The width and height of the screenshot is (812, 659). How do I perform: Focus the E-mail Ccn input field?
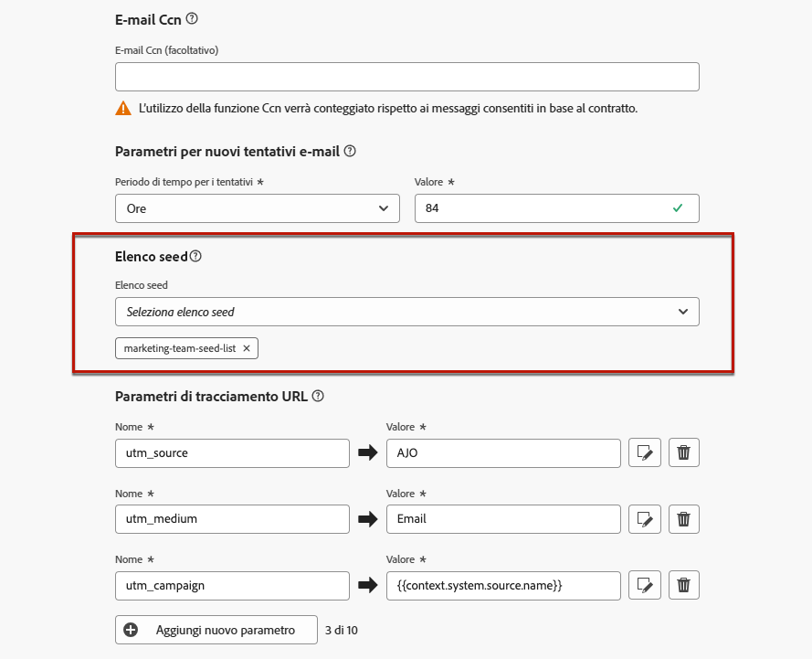pos(407,77)
